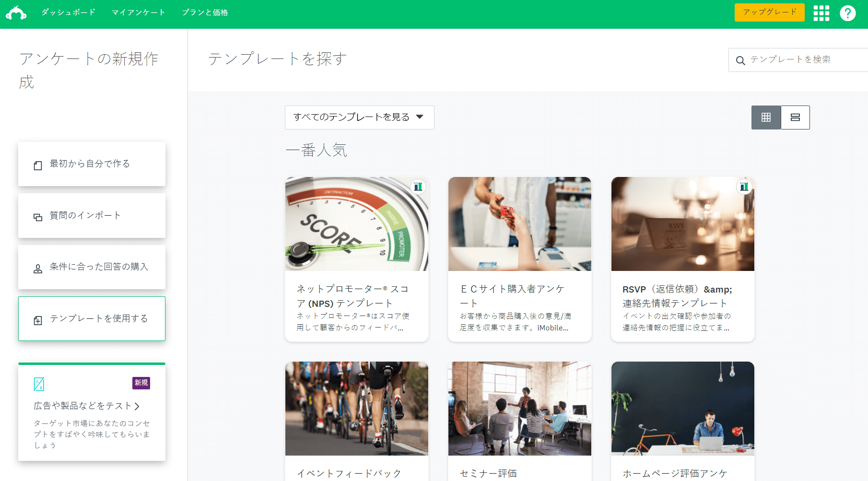This screenshot has width=868, height=481.
Task: Click the import icon beside 質問のインポート
Action: (x=38, y=217)
